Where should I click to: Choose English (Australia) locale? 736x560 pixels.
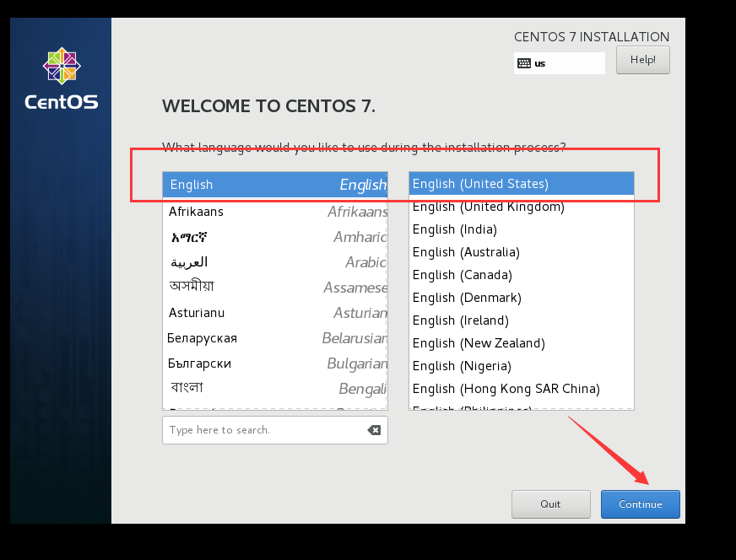click(x=522, y=252)
